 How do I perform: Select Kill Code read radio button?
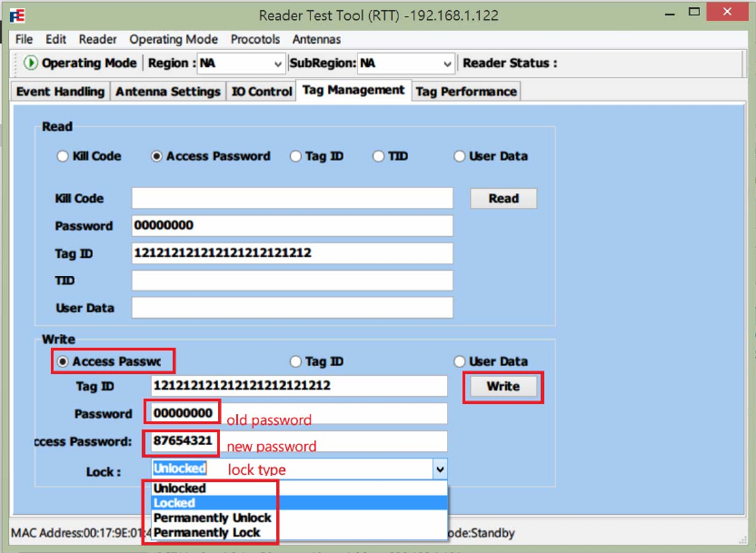click(62, 156)
